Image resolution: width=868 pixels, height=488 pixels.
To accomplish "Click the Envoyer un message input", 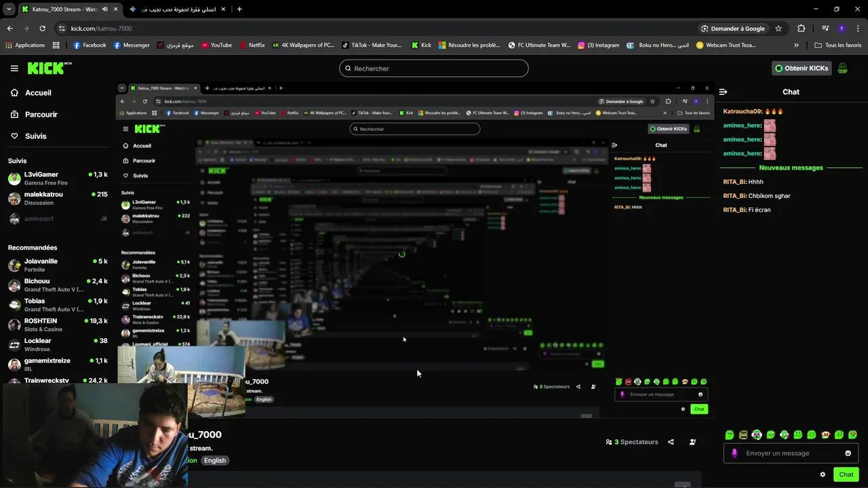I will pos(791,453).
